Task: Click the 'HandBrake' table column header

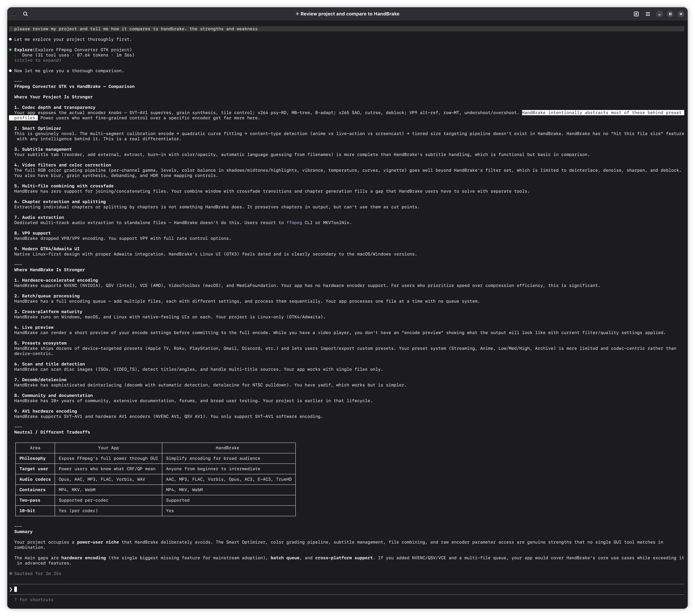Action: click(x=227, y=448)
